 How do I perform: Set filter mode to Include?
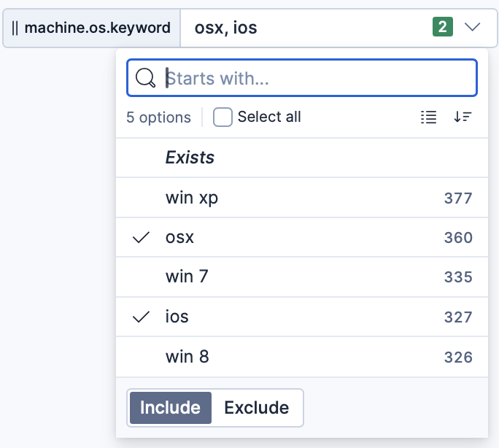pyautogui.click(x=170, y=408)
